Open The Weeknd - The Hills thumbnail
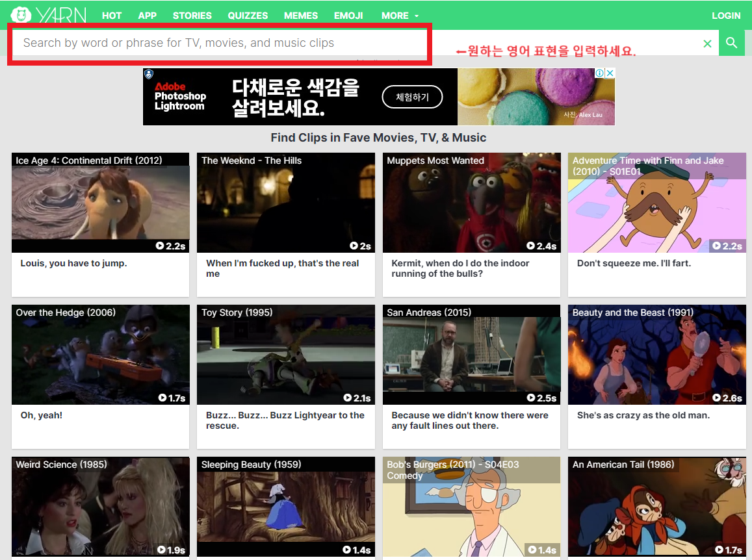 pos(286,202)
